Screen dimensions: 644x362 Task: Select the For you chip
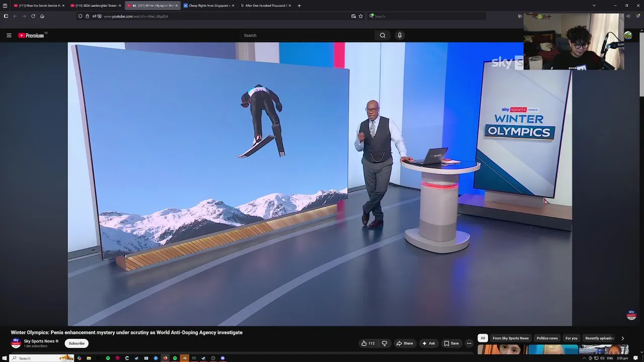tap(572, 338)
